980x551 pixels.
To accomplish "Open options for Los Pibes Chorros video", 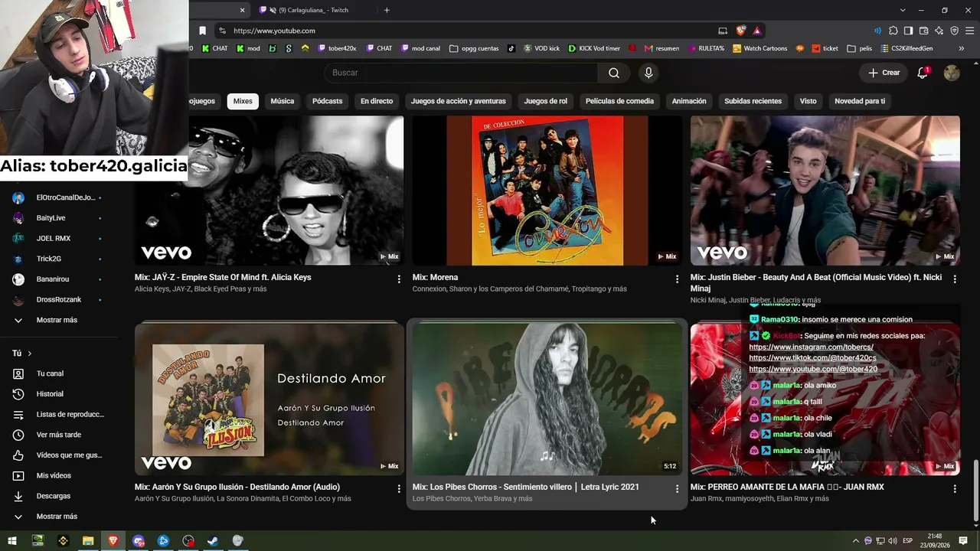I will [x=677, y=488].
